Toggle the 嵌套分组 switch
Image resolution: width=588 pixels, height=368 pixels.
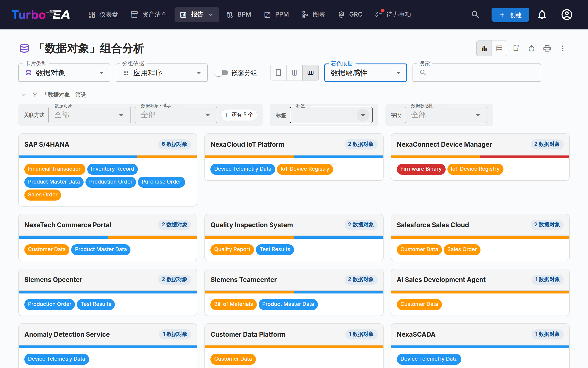pyautogui.click(x=222, y=73)
